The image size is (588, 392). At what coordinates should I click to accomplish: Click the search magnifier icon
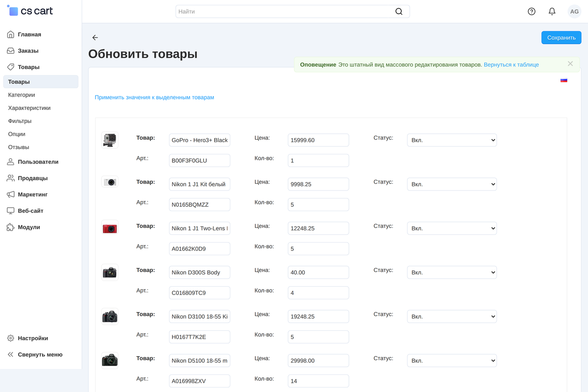399,11
